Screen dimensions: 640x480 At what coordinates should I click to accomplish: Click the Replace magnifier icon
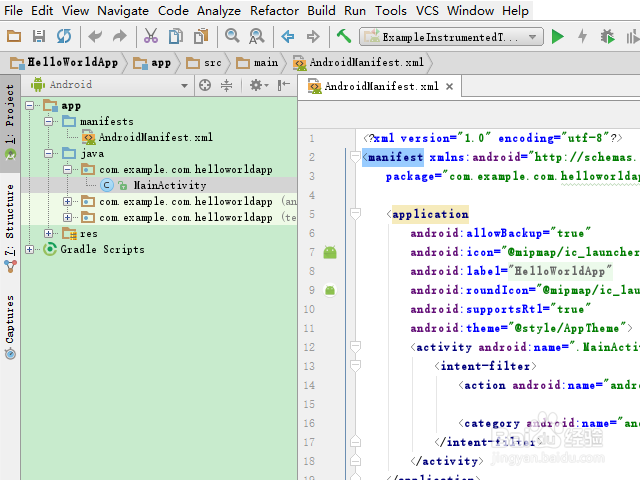tap(257, 37)
